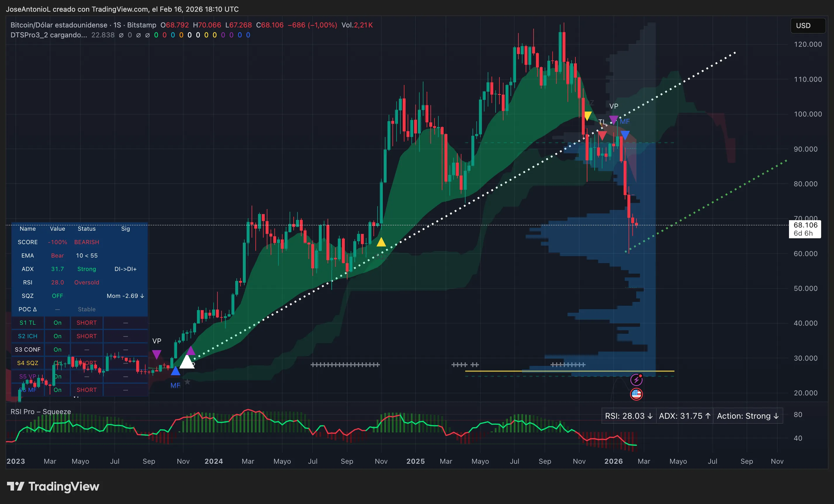Toggle the S4 SQZ On setting
This screenshot has width=834, height=504.
(57, 363)
